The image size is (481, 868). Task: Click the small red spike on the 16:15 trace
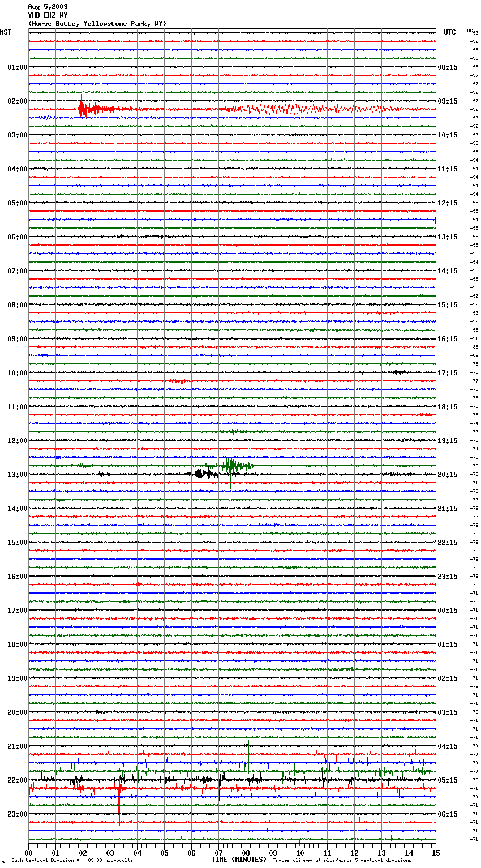[x=137, y=585]
